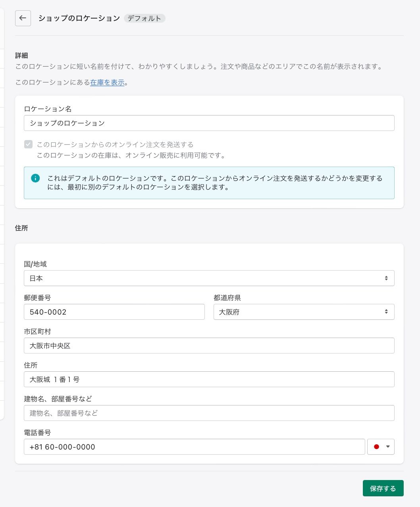
Task: Edit the 郵便番号 postal code field
Action: tap(114, 312)
